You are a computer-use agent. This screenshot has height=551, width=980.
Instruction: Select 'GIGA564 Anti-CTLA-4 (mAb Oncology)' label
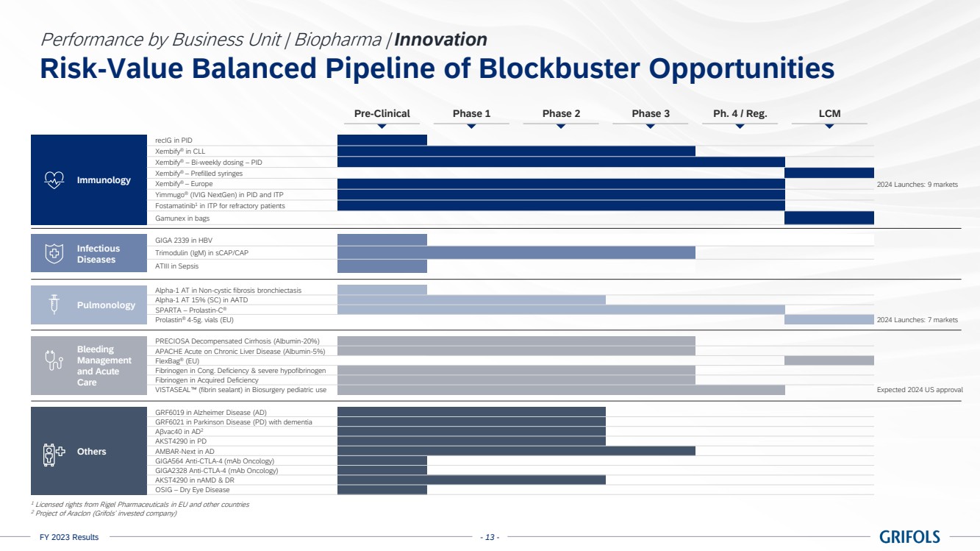[x=215, y=461]
